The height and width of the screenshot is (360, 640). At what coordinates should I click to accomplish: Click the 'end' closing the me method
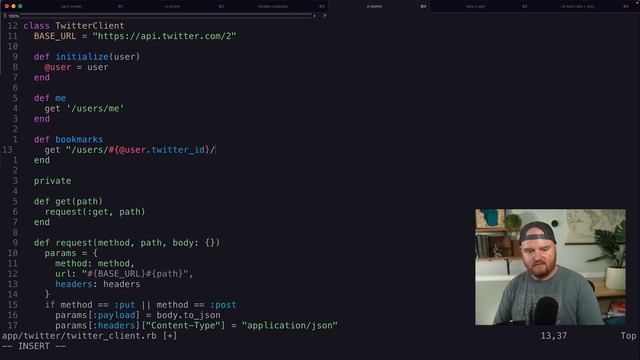pos(42,119)
